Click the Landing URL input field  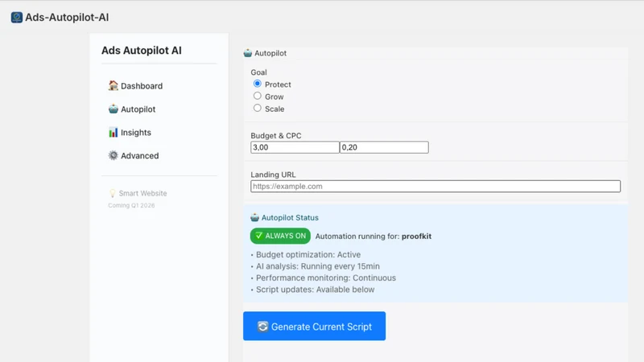[x=436, y=187]
